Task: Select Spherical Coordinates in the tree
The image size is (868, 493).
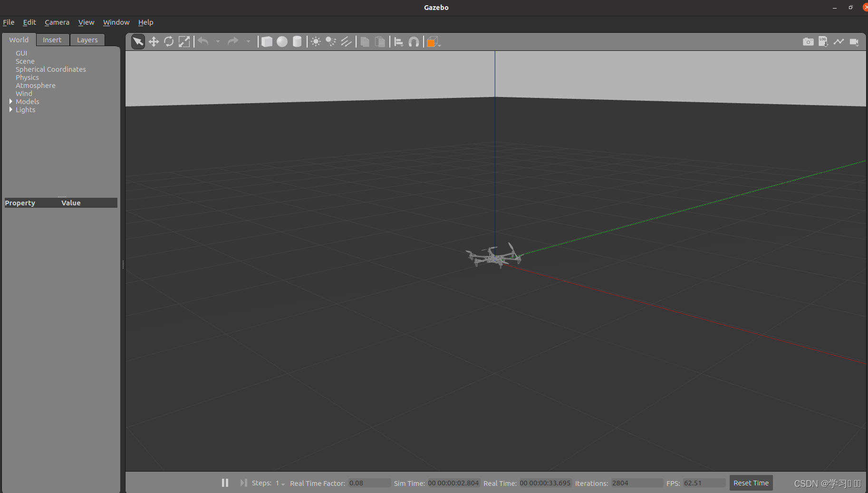Action: point(51,69)
